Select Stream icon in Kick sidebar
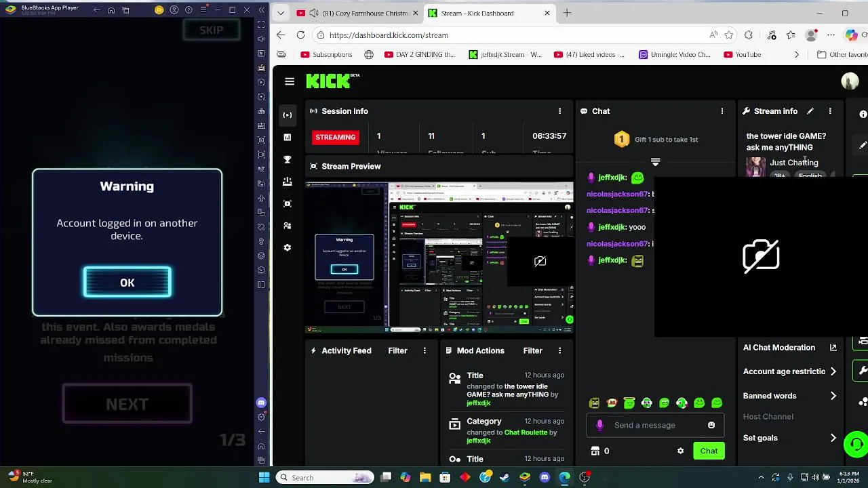 (288, 115)
